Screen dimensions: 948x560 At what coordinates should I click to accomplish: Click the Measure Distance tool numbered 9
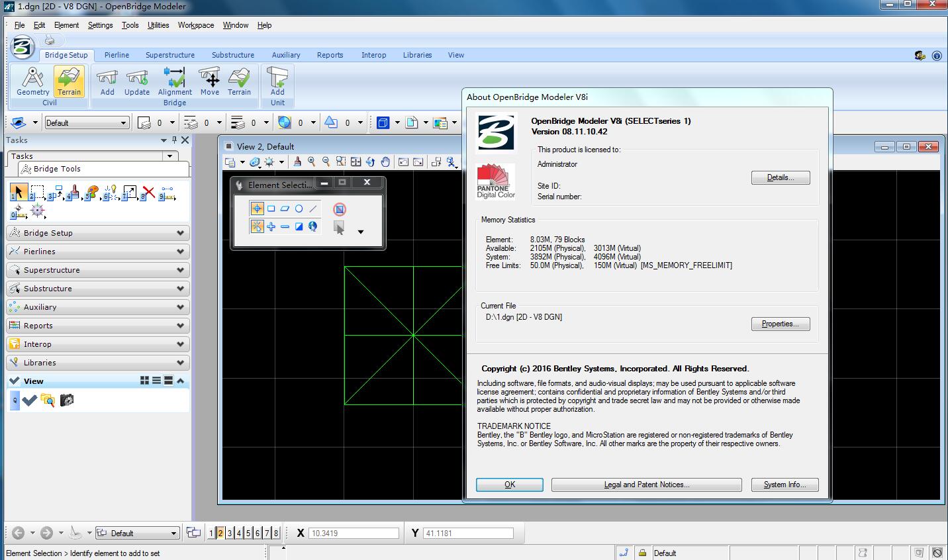(x=167, y=193)
